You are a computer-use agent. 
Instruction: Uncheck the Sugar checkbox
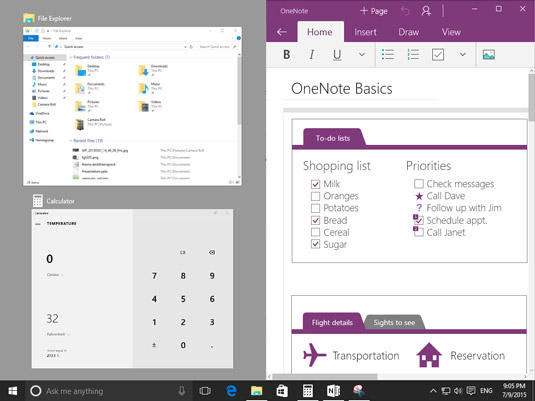[315, 244]
